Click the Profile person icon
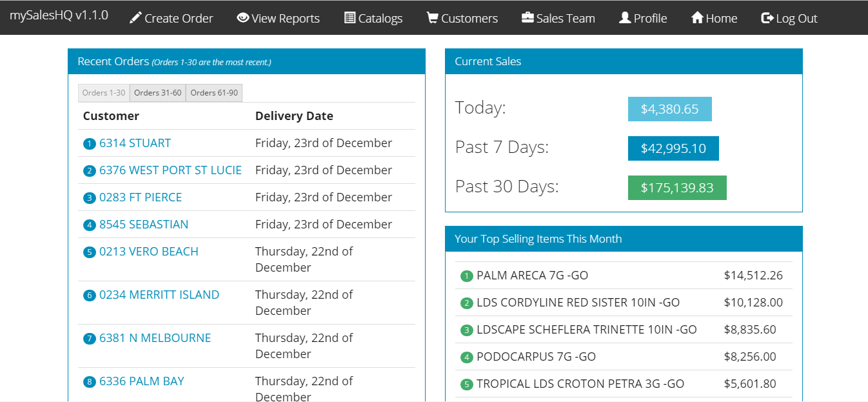The height and width of the screenshot is (402, 868). click(625, 18)
